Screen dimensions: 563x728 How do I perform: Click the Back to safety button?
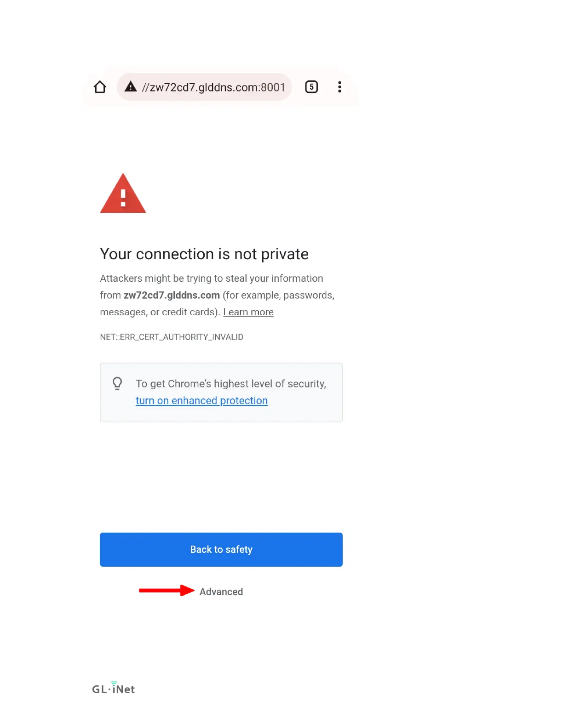tap(221, 550)
